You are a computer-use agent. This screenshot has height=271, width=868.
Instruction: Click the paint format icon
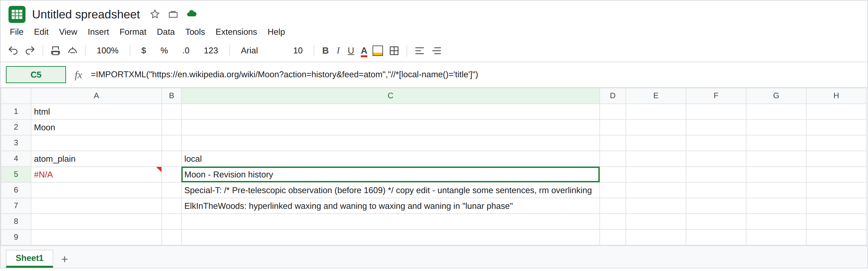pyautogui.click(x=73, y=51)
